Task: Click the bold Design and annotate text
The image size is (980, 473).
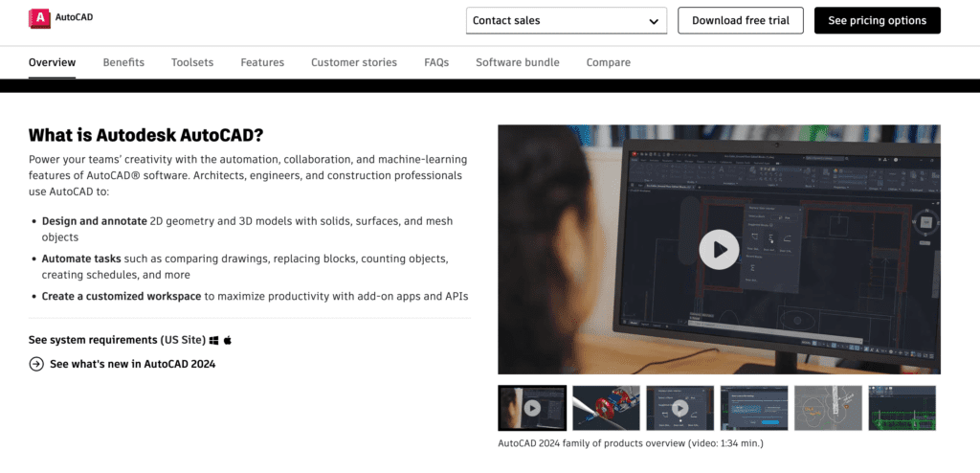Action: pyautogui.click(x=95, y=221)
